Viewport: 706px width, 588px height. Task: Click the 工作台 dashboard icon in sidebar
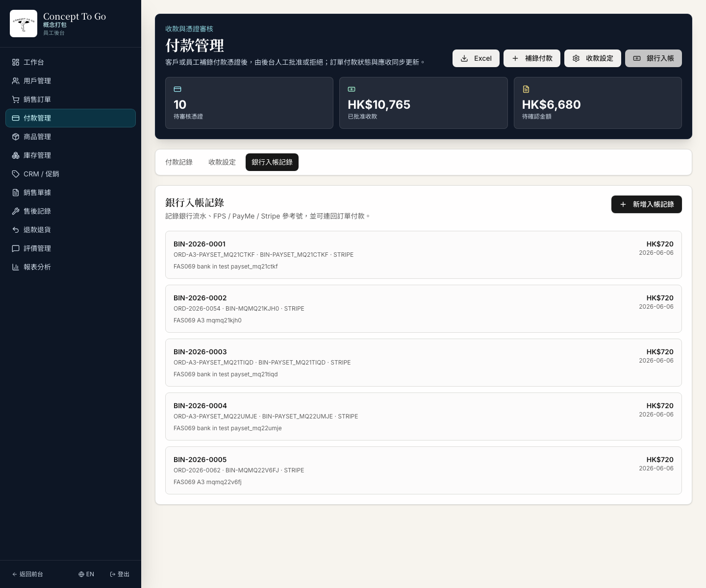pos(16,62)
